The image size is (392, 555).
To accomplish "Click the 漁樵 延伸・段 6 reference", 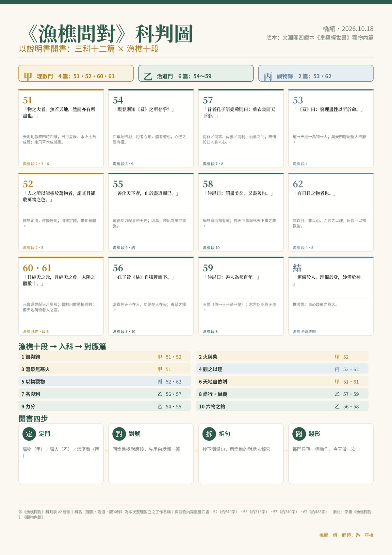I will click(36, 332).
